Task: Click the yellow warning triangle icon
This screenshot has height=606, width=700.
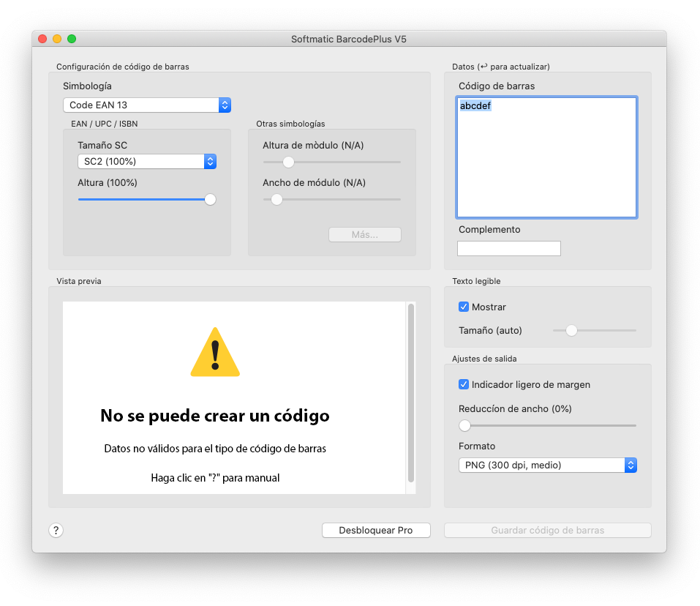Action: tap(215, 353)
